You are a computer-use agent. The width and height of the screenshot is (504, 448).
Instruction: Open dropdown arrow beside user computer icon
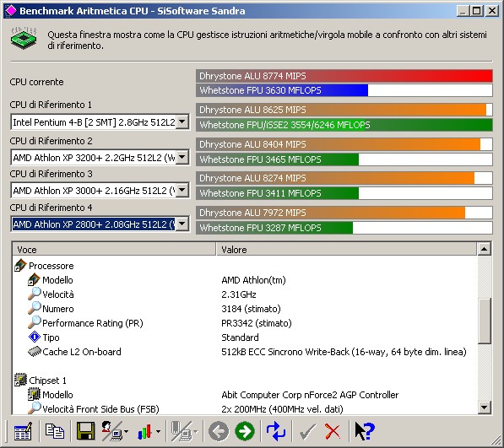point(126,432)
